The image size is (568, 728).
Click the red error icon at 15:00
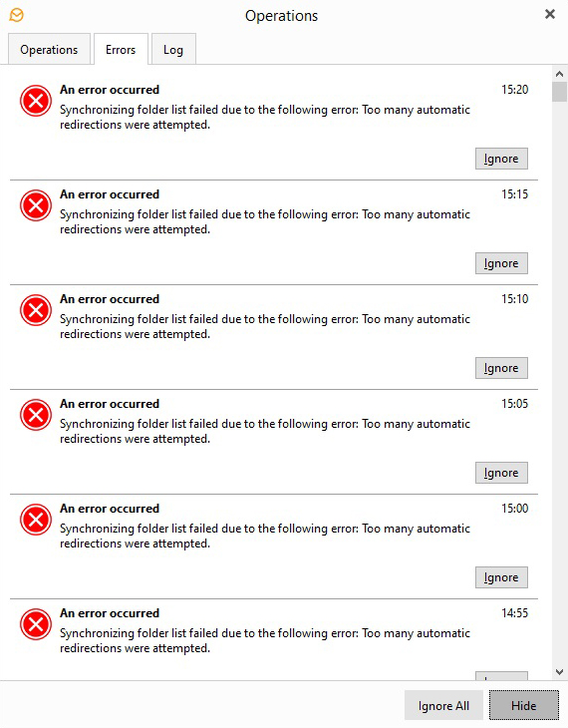click(36, 520)
